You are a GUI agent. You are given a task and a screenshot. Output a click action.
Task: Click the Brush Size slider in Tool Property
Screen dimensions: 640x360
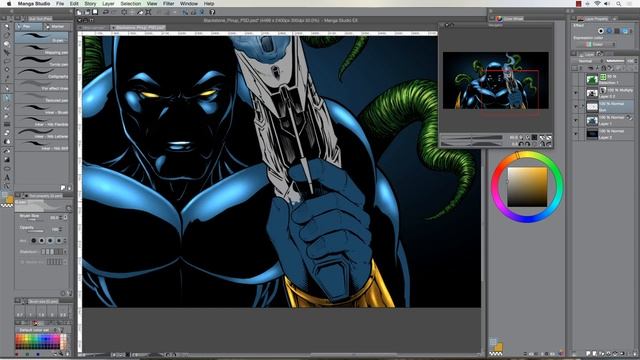point(36,220)
